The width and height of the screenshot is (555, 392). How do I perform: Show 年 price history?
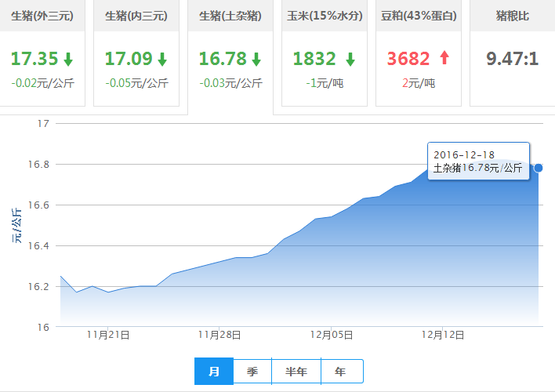tap(339, 372)
